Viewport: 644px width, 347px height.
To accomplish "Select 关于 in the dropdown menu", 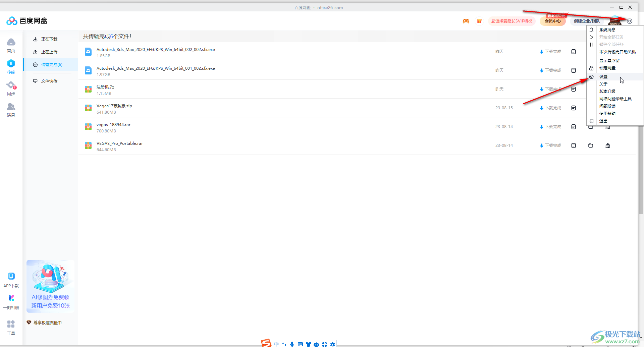I will [615, 84].
